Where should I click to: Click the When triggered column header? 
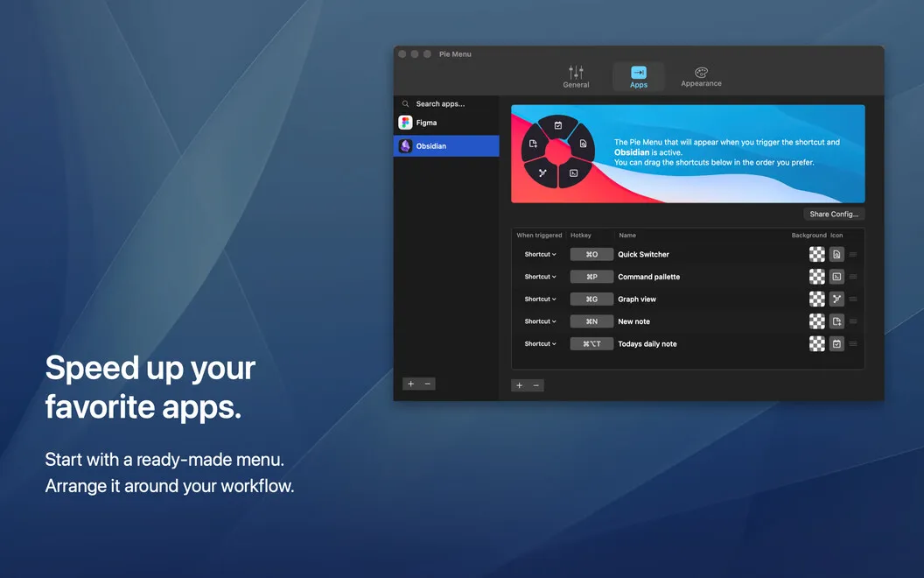[x=539, y=236]
